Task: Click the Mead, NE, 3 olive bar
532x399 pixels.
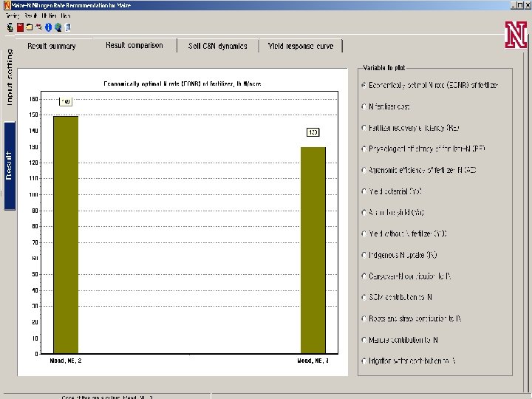Action: coord(313,250)
